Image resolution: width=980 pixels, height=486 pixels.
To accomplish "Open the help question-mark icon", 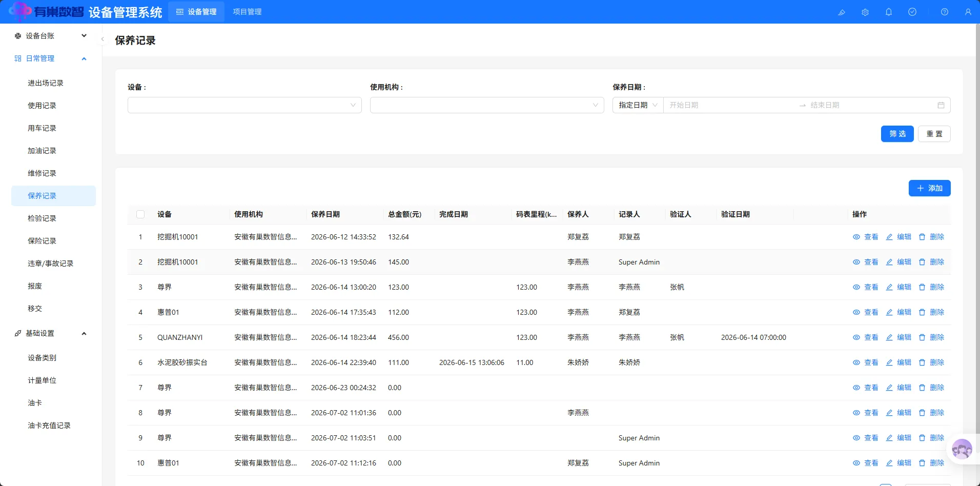I will tap(945, 12).
